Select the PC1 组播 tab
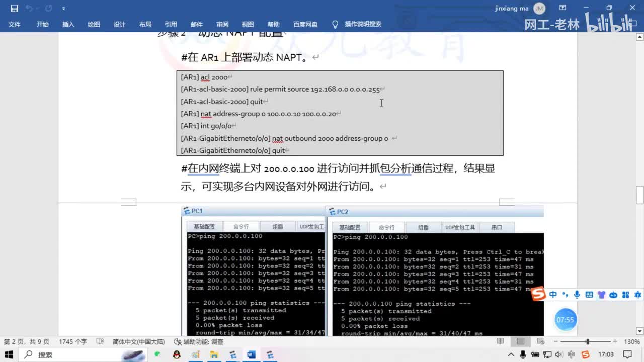Screen dimensions: 644x362 coord(278,227)
